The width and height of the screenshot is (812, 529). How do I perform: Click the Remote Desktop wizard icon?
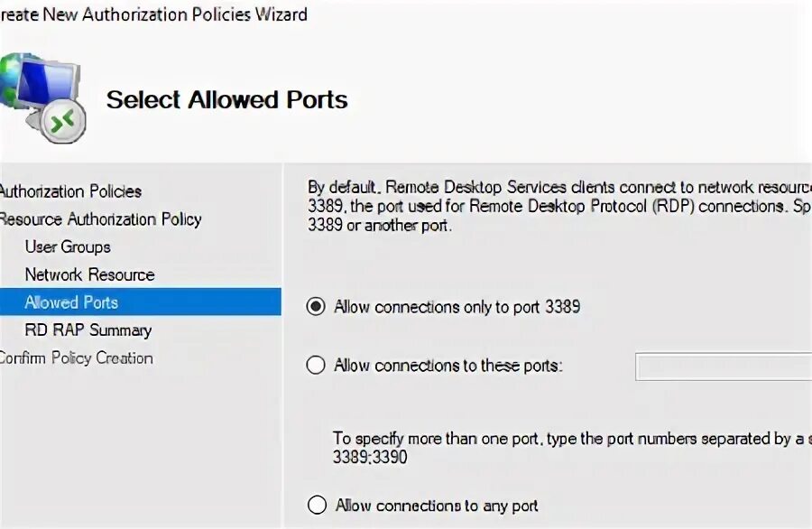pos(43,99)
